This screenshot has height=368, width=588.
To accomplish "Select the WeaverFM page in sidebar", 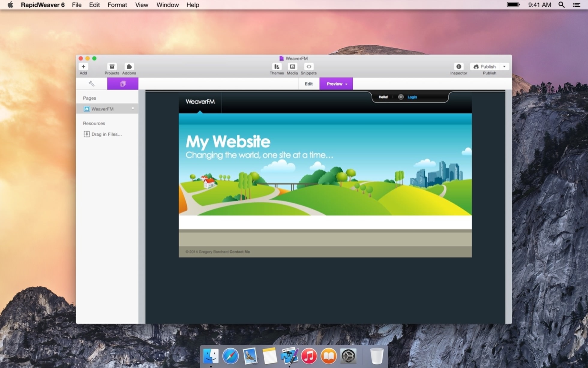I will (107, 109).
